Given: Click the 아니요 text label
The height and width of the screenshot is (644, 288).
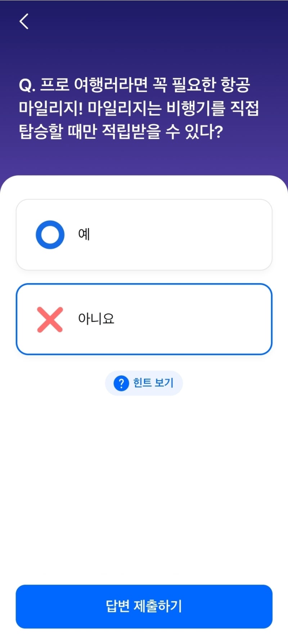Looking at the screenshot, I should tap(96, 319).
